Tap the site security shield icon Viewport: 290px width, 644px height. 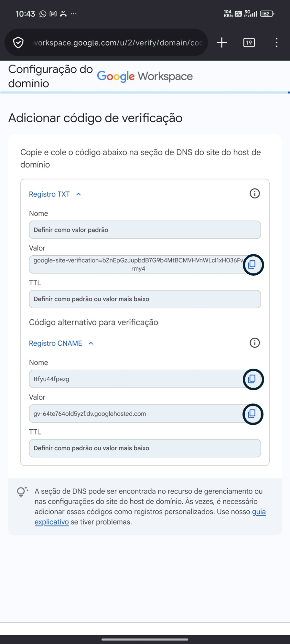(18, 43)
